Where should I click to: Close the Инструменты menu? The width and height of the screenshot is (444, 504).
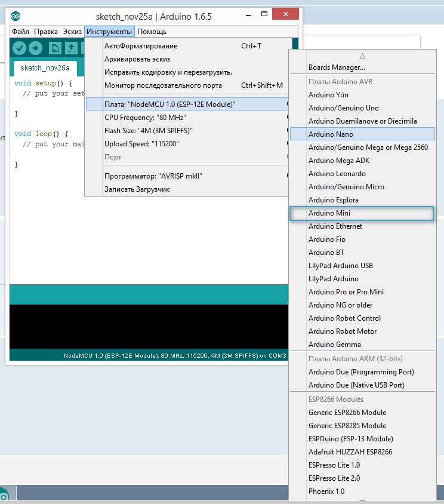(109, 32)
